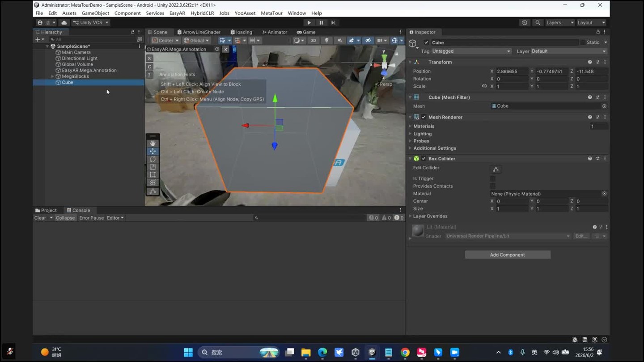Toggle 2D view mode
The width and height of the screenshot is (644, 362).
pos(314,40)
